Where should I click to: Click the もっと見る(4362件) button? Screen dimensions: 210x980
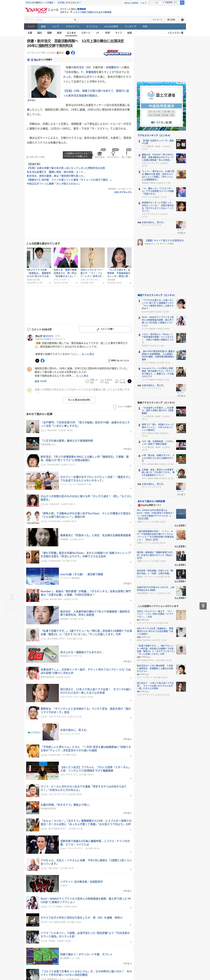pyautogui.click(x=79, y=400)
